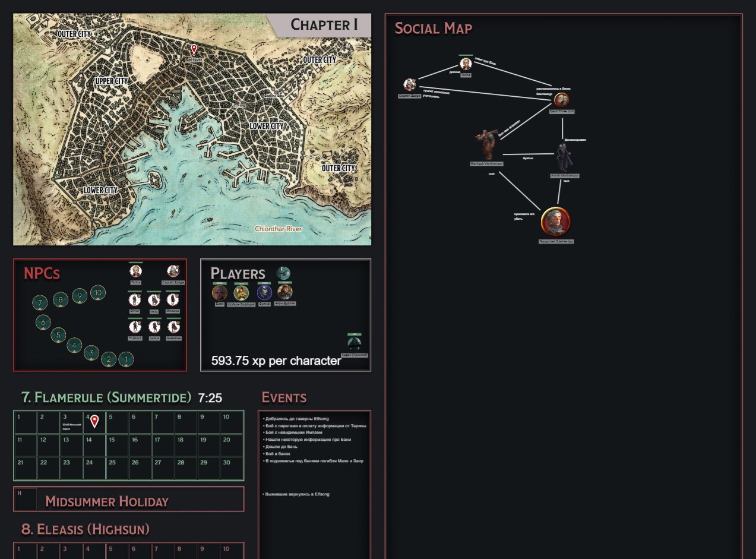Viewport: 756px width, 559px height.
Task: Click the red location pin on the city map
Action: coord(194,49)
